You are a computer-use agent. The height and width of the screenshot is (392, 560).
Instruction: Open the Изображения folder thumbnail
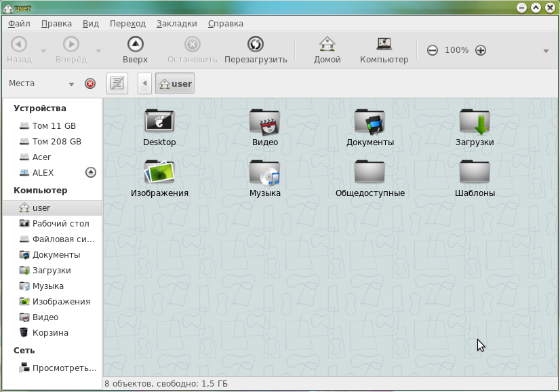pos(159,172)
